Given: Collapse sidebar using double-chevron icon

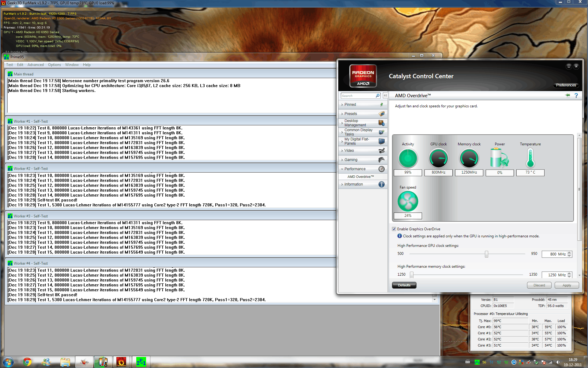Looking at the screenshot, I should coord(385,96).
